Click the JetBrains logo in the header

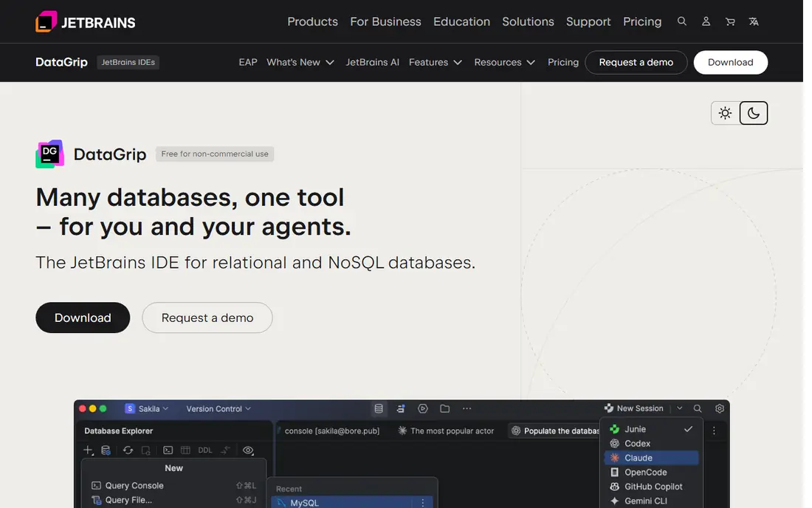click(x=86, y=21)
